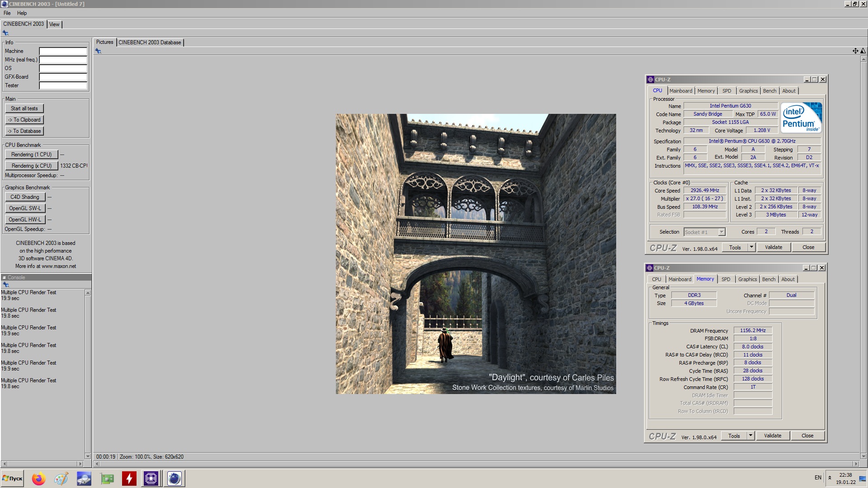The image size is (868, 488).
Task: Click the Intel Pentium inside logo
Action: pyautogui.click(x=801, y=117)
